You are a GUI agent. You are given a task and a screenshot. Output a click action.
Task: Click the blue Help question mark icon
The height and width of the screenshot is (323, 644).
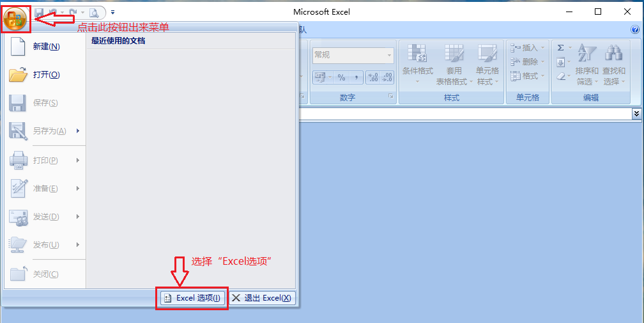[x=635, y=29]
